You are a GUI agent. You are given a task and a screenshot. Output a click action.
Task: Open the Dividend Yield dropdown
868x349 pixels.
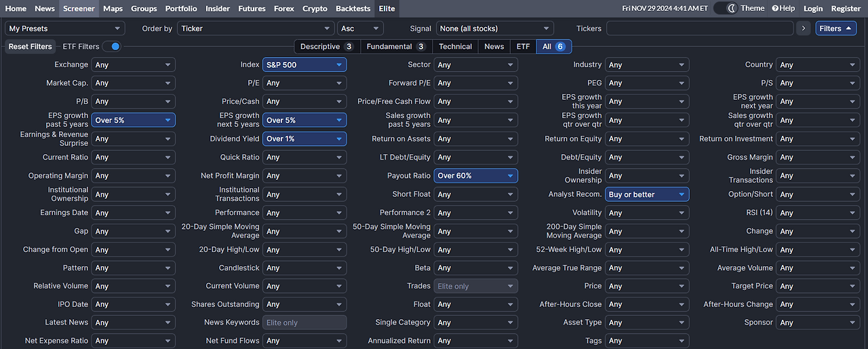click(x=304, y=139)
